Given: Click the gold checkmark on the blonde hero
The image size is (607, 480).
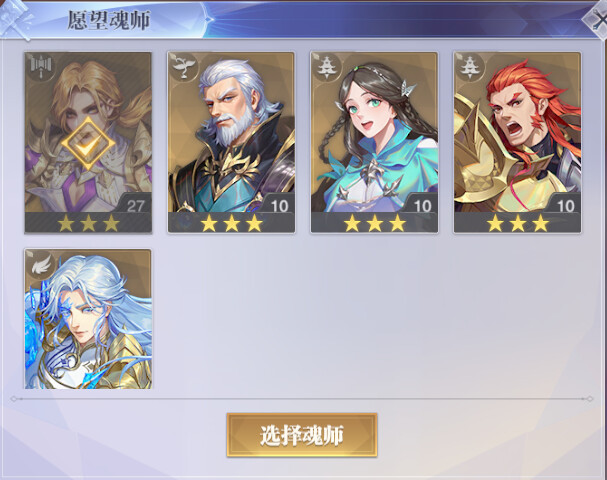Looking at the screenshot, I should coord(88,144).
